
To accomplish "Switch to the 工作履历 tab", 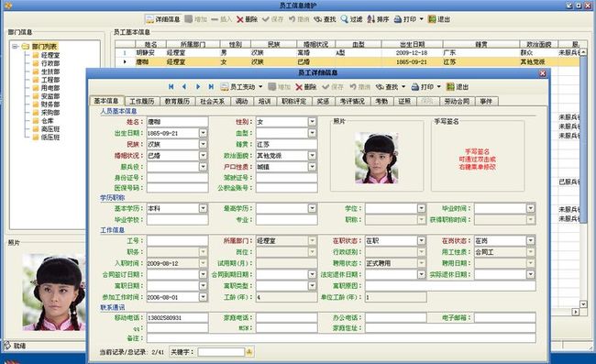I will 142,101.
